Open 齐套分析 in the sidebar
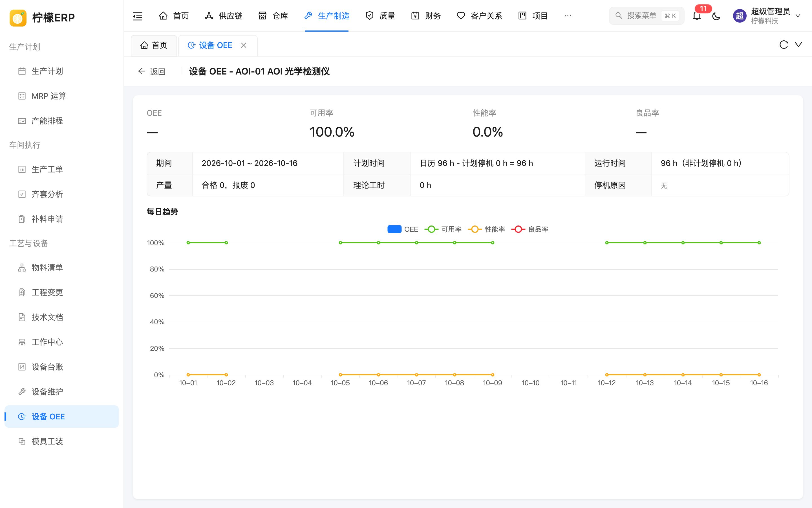This screenshot has width=812, height=508. 62,194
